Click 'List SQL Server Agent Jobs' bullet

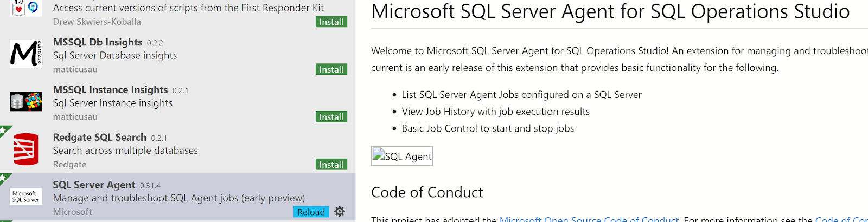point(521,95)
